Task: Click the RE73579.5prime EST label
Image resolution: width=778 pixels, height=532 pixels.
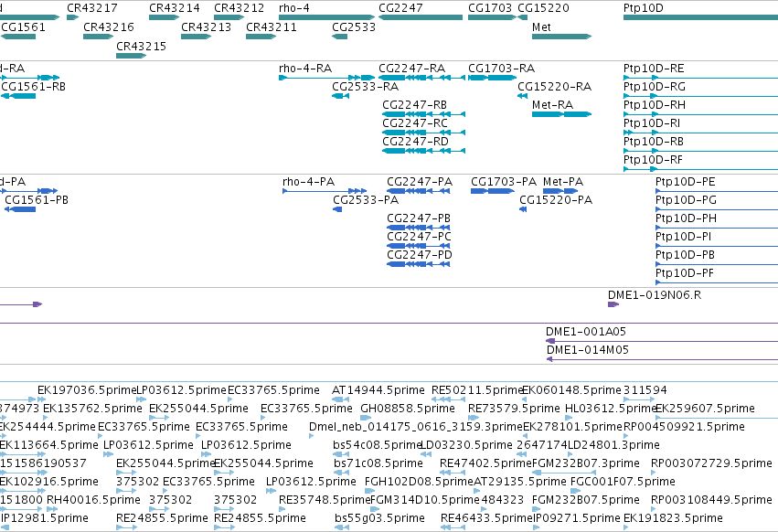Action: coord(514,409)
